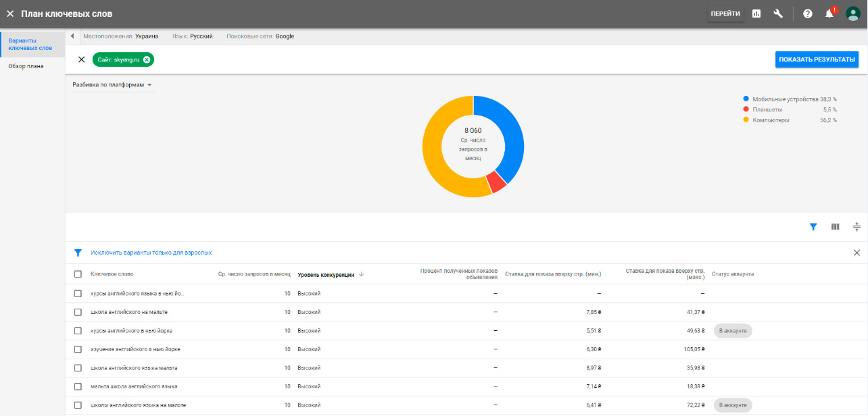868x416 pixels.
Task: Click yellow Компьютеры legend dot
Action: point(746,120)
